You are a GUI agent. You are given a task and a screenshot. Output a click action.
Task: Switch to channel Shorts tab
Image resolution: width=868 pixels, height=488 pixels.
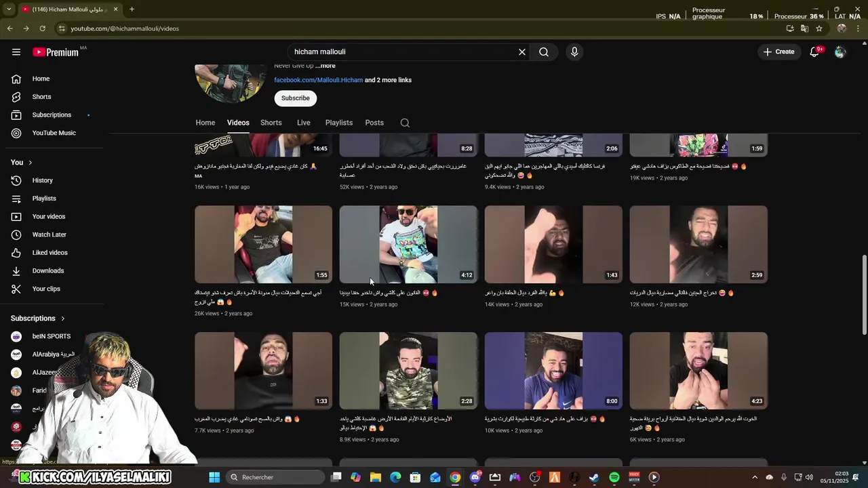point(271,123)
